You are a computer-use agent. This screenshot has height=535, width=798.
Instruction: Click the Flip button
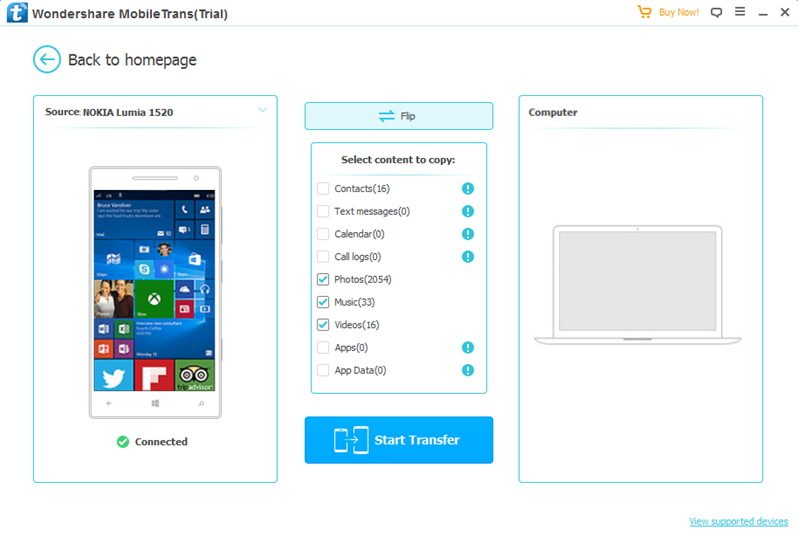click(x=399, y=116)
